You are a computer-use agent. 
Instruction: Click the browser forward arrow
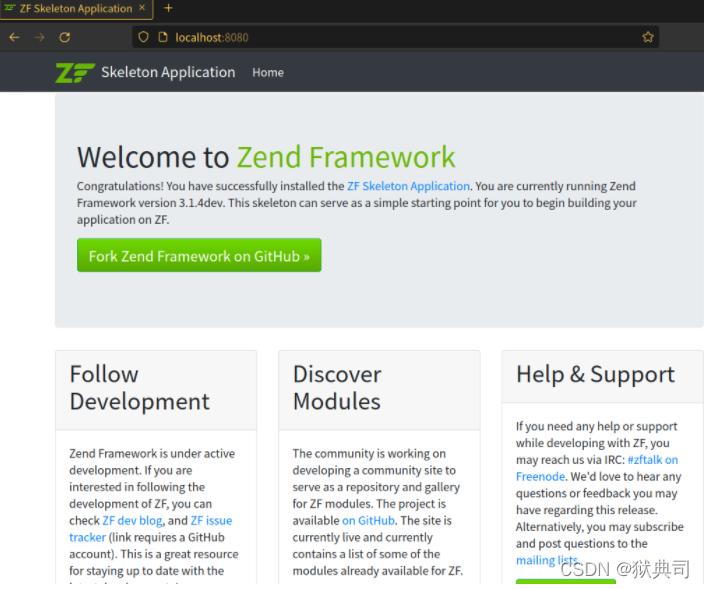[x=40, y=37]
